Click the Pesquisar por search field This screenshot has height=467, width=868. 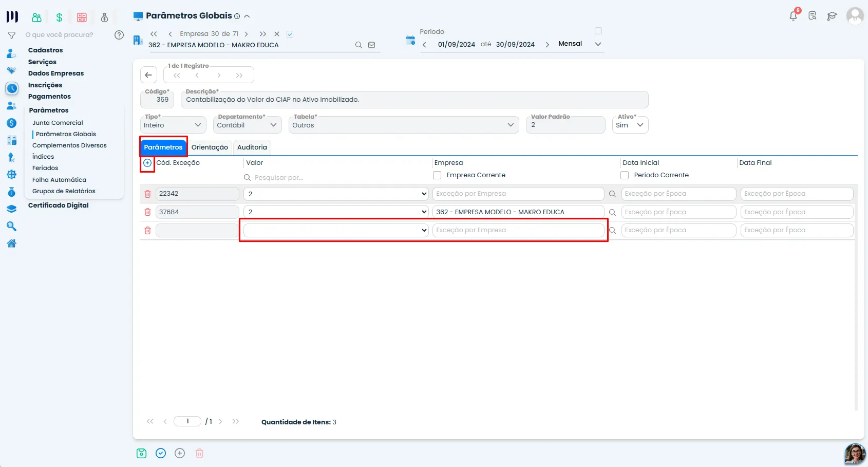click(x=336, y=177)
